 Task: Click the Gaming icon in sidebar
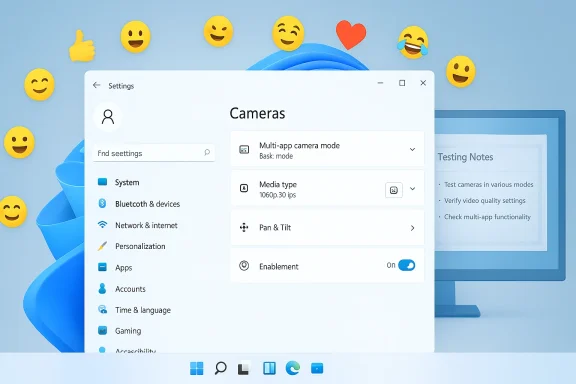point(102,330)
